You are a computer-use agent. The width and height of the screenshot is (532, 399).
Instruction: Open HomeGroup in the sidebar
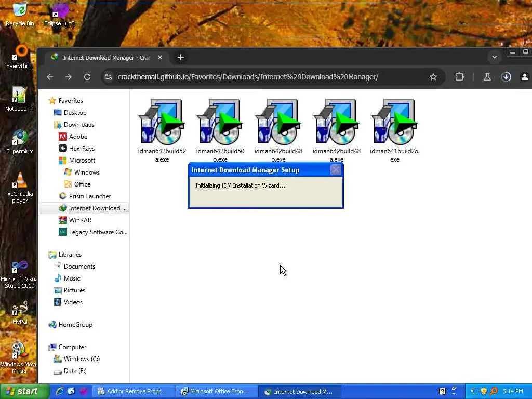click(x=71, y=325)
